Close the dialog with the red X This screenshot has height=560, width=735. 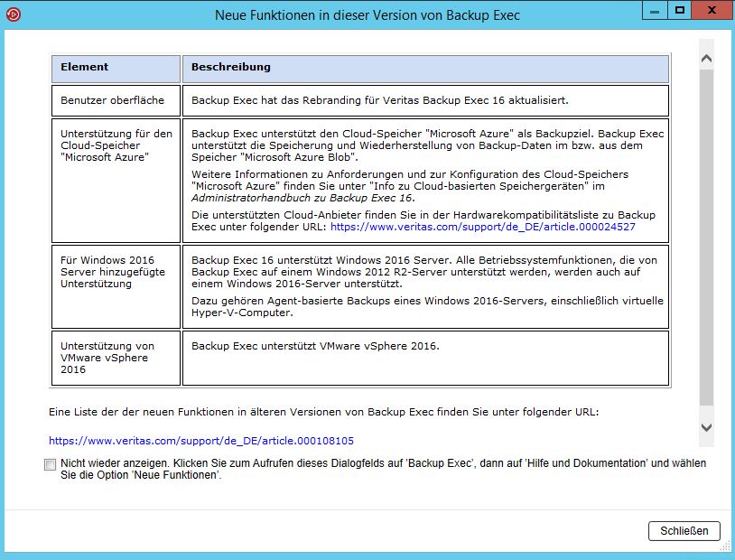click(712, 10)
